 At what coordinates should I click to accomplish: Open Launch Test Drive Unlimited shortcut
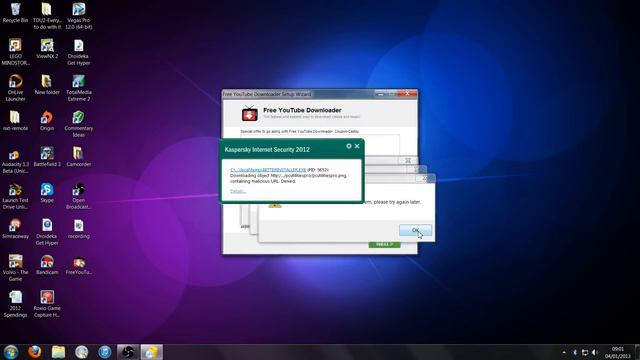(15, 196)
